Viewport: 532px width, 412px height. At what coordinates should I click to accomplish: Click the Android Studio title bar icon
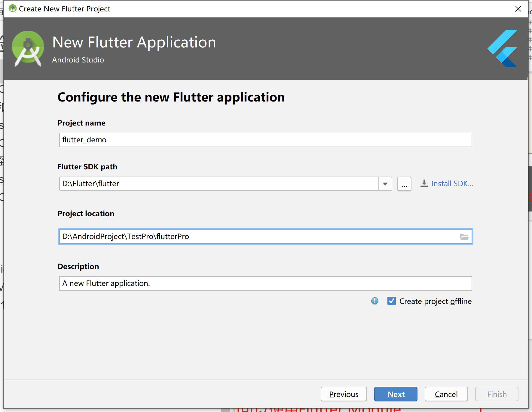13,9
